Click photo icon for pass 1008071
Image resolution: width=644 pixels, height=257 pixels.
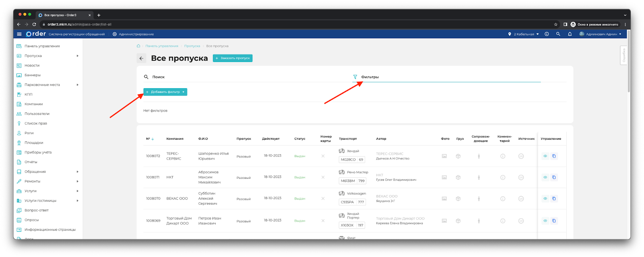point(444,177)
